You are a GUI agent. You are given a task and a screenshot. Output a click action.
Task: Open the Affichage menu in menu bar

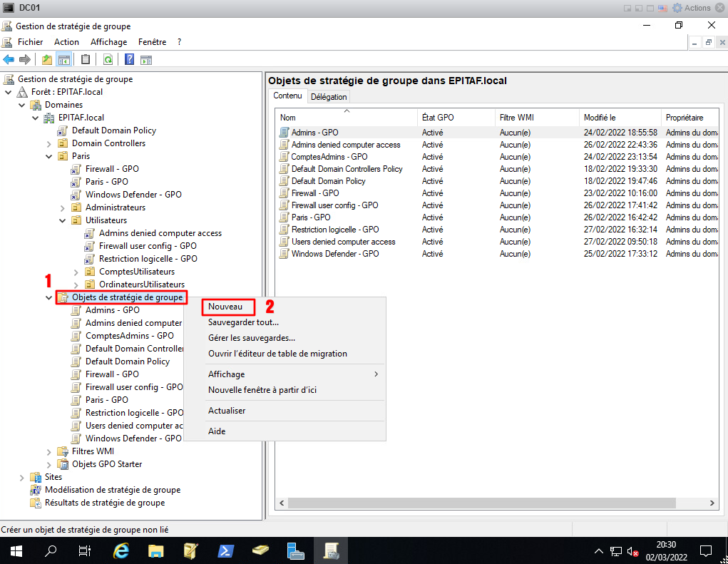click(x=108, y=42)
